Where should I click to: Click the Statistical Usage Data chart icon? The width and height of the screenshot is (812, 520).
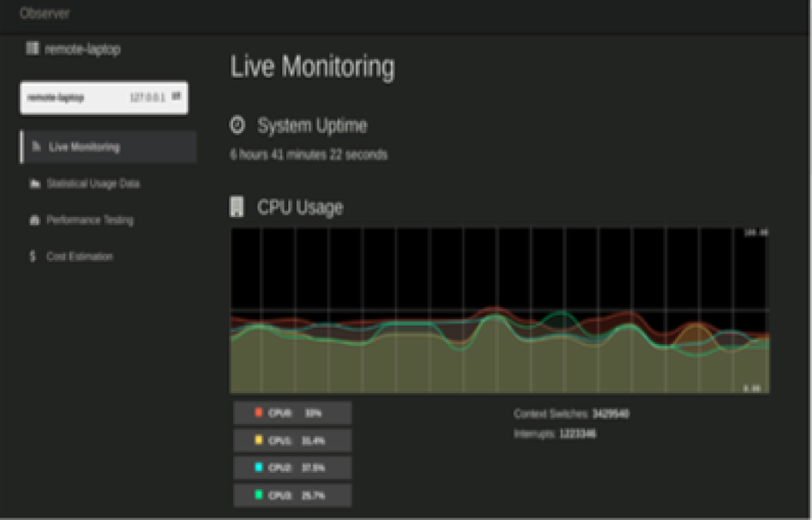pyautogui.click(x=34, y=184)
